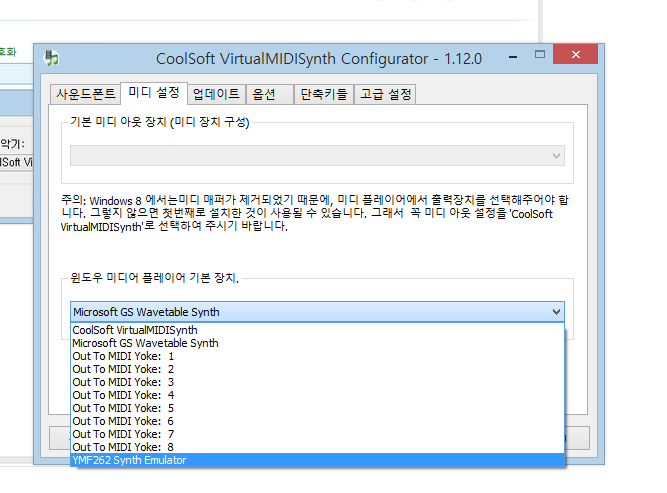Open the 고급 설정 tab

click(x=385, y=94)
